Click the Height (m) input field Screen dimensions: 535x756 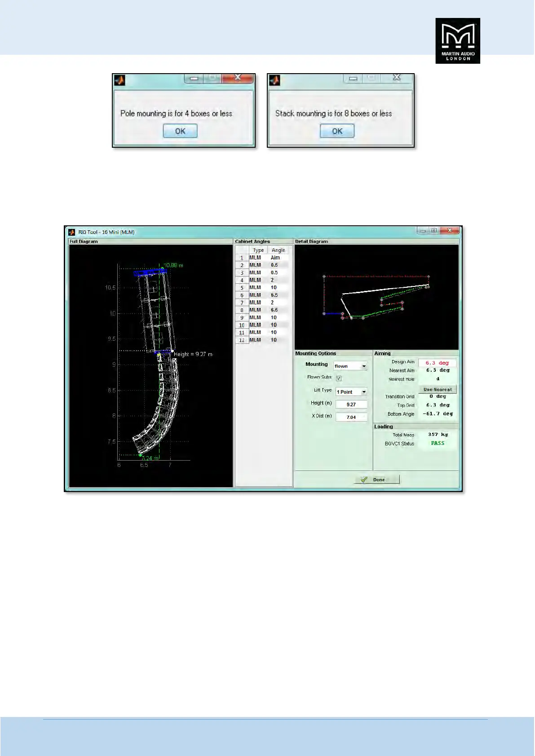[351, 404]
